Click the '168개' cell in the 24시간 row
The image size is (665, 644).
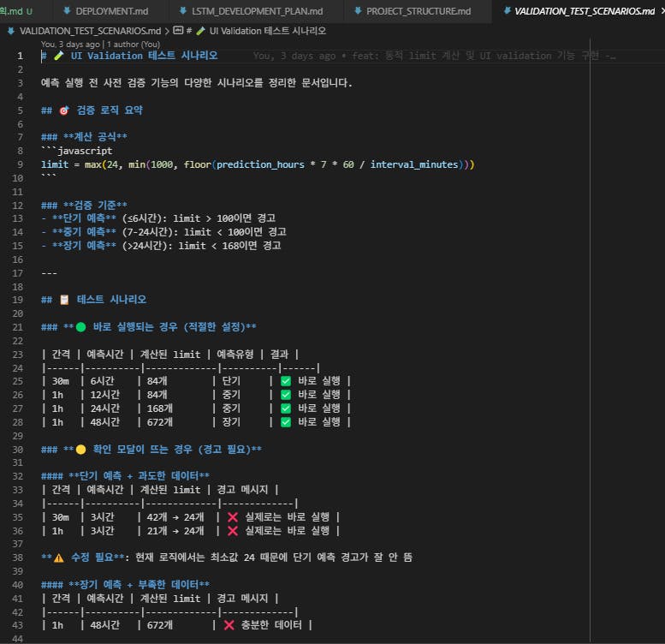[159, 408]
